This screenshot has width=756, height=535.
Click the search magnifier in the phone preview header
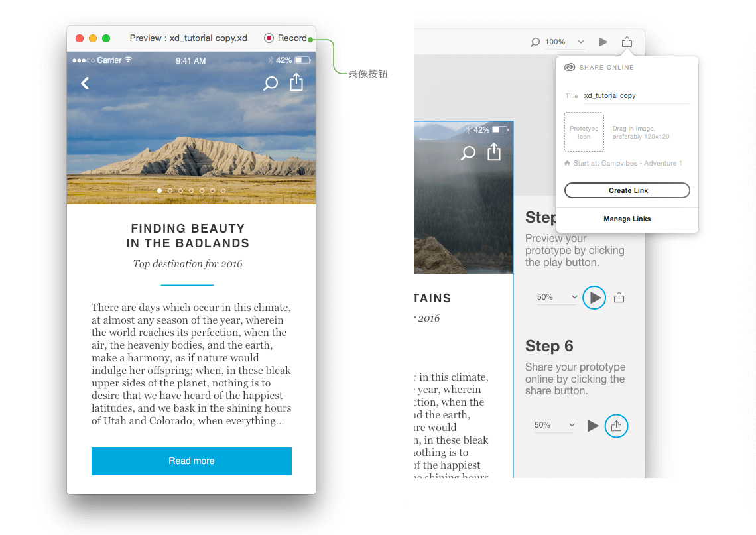coord(270,84)
